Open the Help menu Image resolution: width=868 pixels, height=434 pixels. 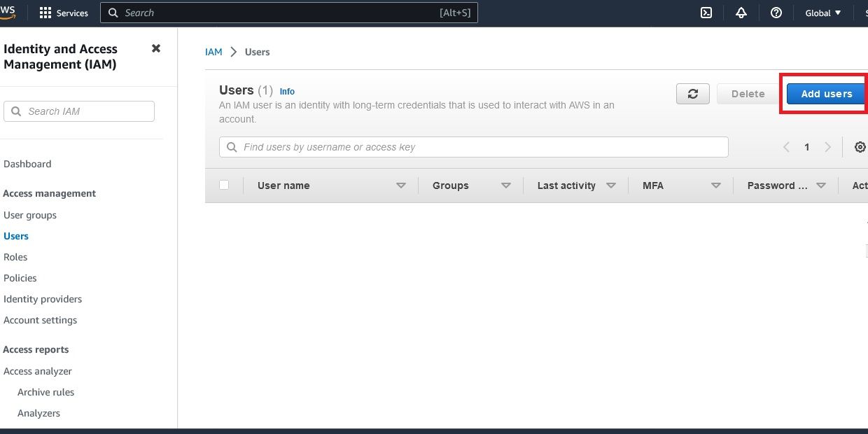(x=776, y=13)
